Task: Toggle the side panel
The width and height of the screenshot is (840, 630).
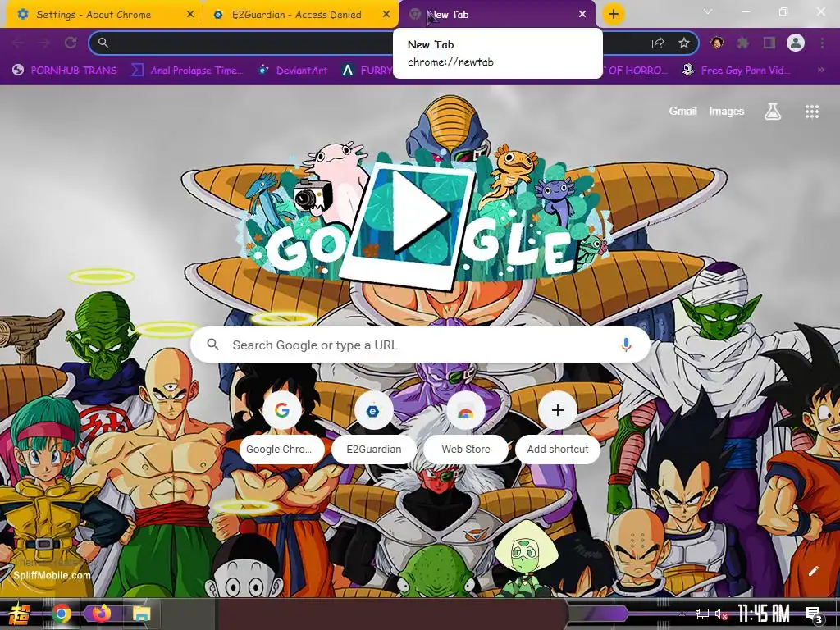Action: point(769,43)
